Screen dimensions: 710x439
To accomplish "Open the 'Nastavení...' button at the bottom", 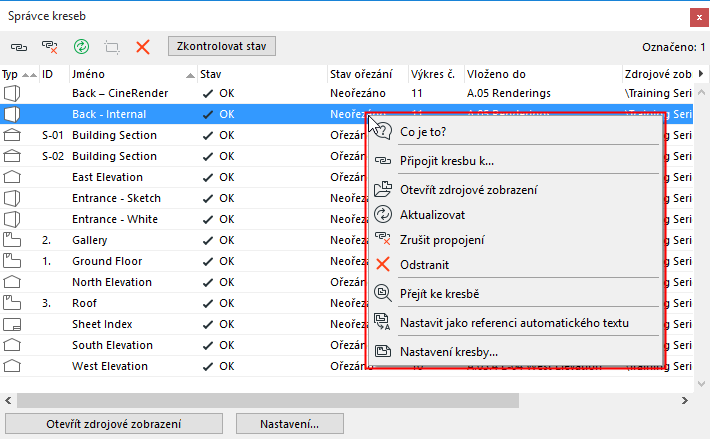I will coord(291,424).
